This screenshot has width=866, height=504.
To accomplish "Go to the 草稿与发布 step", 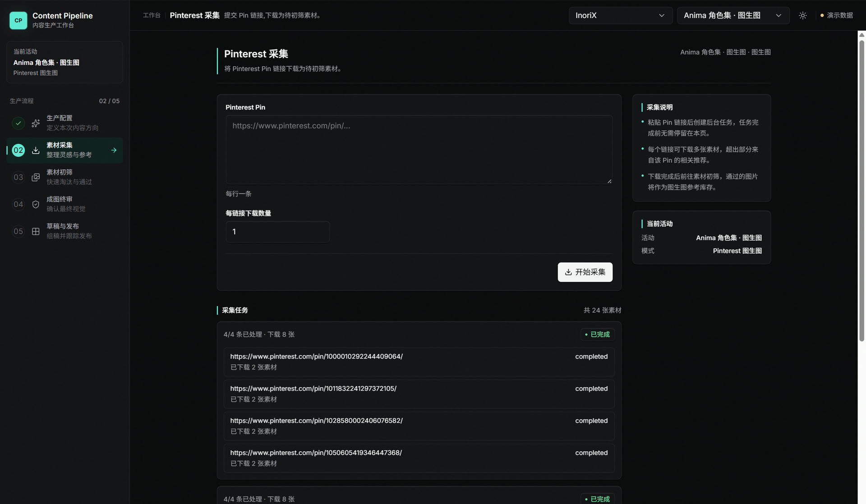I will pos(65,231).
